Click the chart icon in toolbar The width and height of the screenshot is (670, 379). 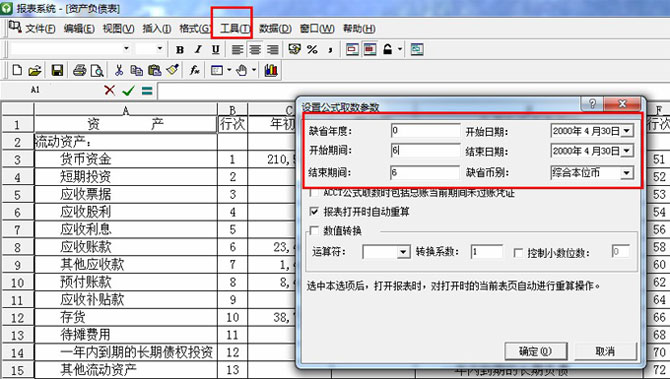(271, 70)
